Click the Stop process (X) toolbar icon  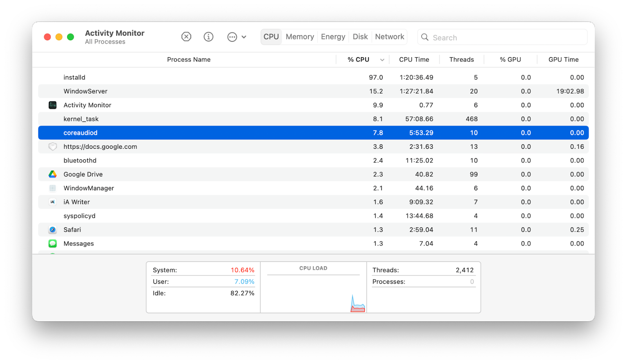pos(186,37)
